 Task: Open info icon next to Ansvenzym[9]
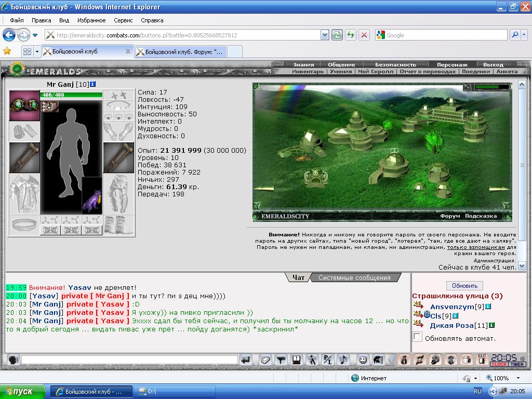(x=488, y=307)
